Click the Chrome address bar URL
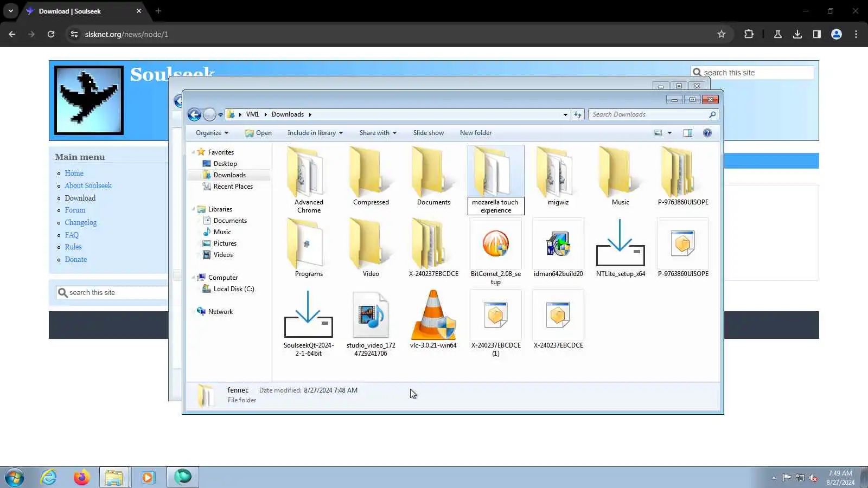The width and height of the screenshot is (868, 488). coord(126,34)
